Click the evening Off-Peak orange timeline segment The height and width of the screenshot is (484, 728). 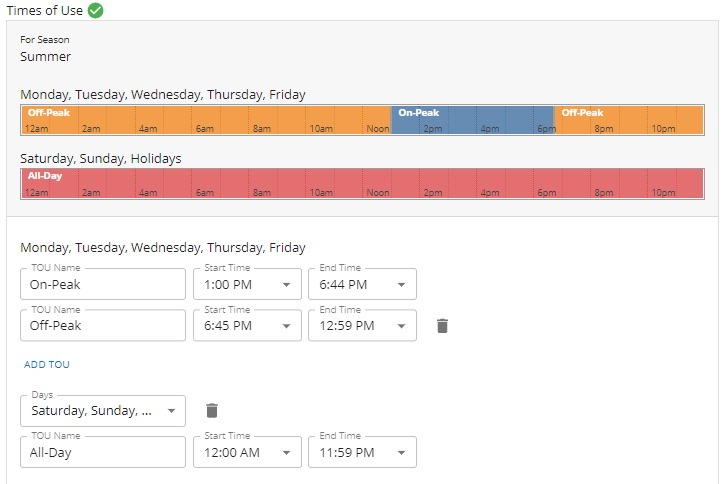click(x=630, y=120)
